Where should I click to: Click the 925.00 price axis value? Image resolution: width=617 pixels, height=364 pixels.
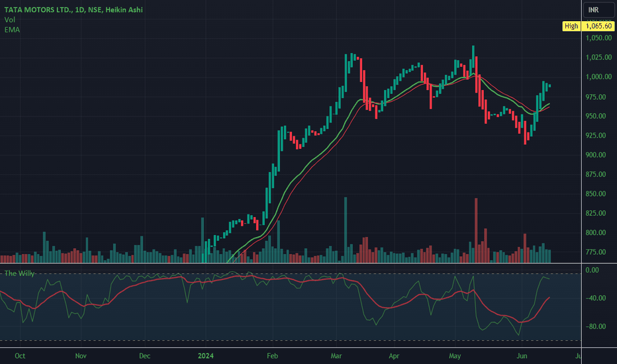[x=596, y=136]
